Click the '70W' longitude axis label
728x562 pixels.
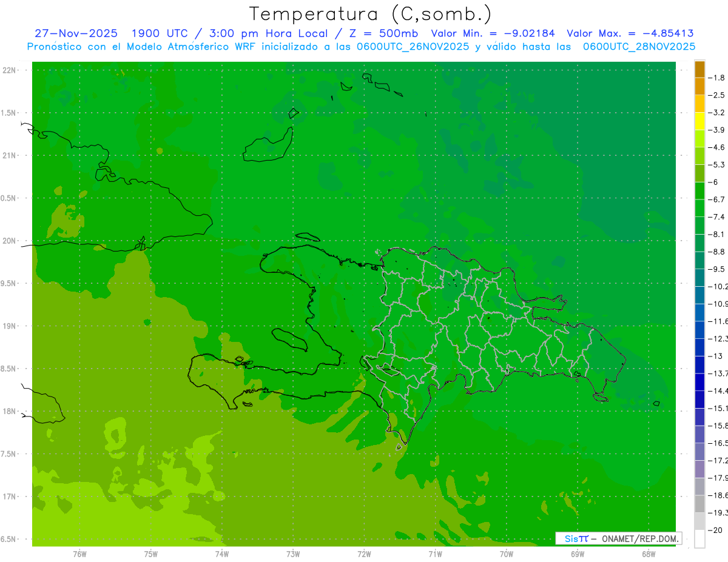coord(506,554)
